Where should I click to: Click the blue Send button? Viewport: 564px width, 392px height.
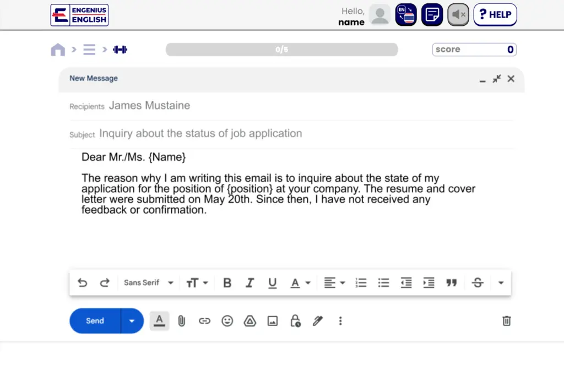tap(95, 321)
